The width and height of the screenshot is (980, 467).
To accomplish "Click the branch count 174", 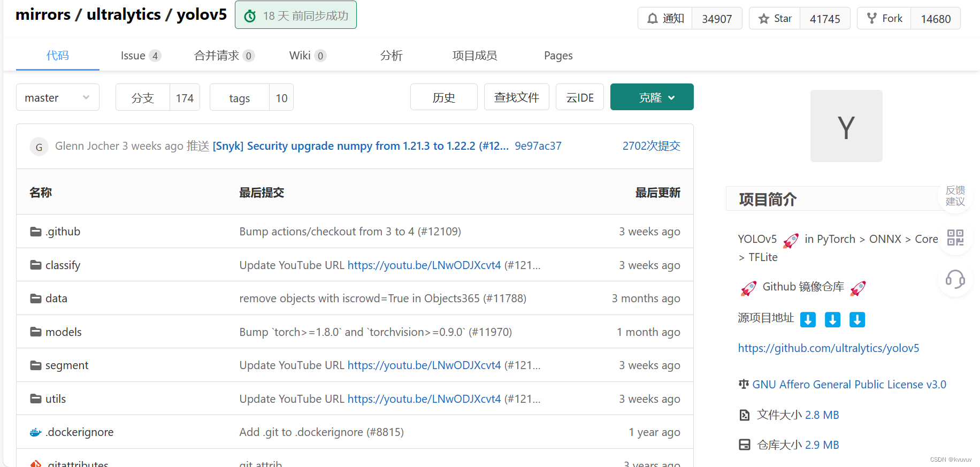I will (x=185, y=97).
